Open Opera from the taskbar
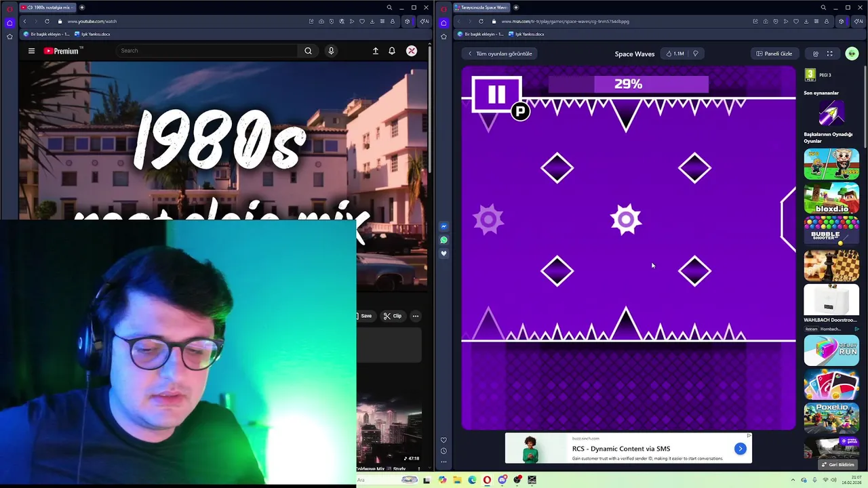Screen dimensions: 868x488 click(487, 480)
